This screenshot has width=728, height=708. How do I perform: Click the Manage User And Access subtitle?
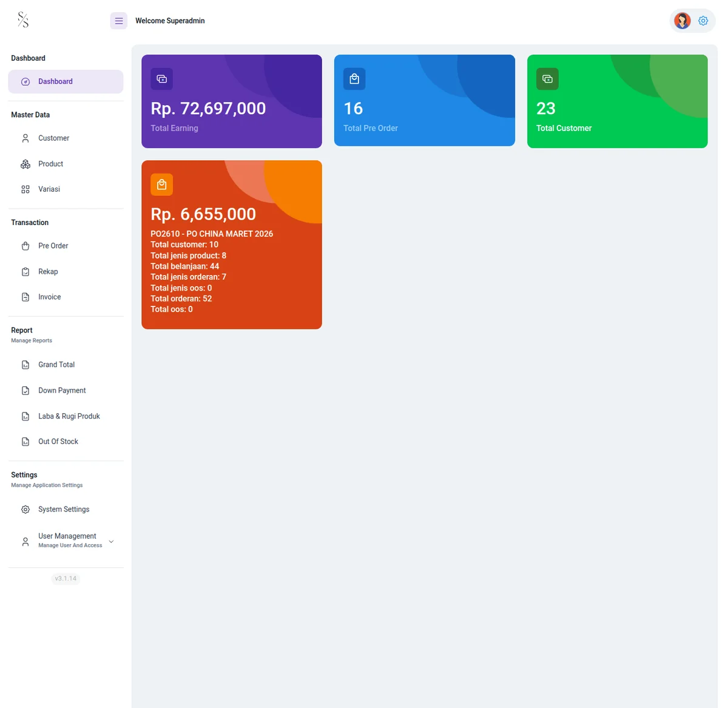pyautogui.click(x=70, y=545)
